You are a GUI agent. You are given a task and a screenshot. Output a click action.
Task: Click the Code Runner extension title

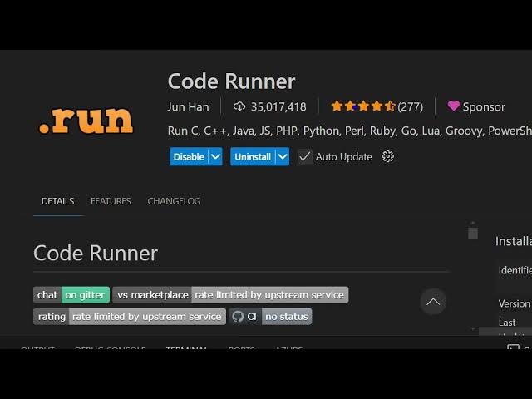[x=231, y=81]
